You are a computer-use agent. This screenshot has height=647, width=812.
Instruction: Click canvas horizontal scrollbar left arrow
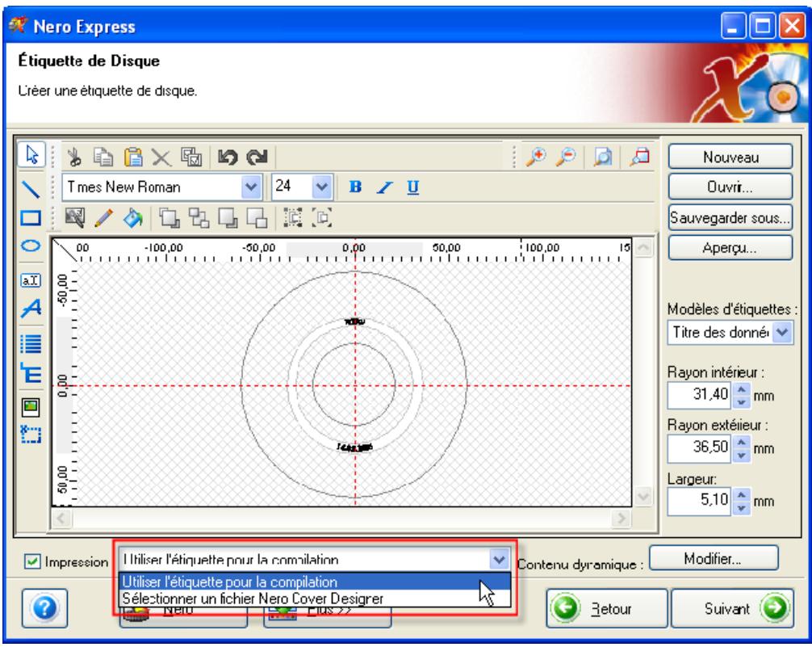pos(61,518)
